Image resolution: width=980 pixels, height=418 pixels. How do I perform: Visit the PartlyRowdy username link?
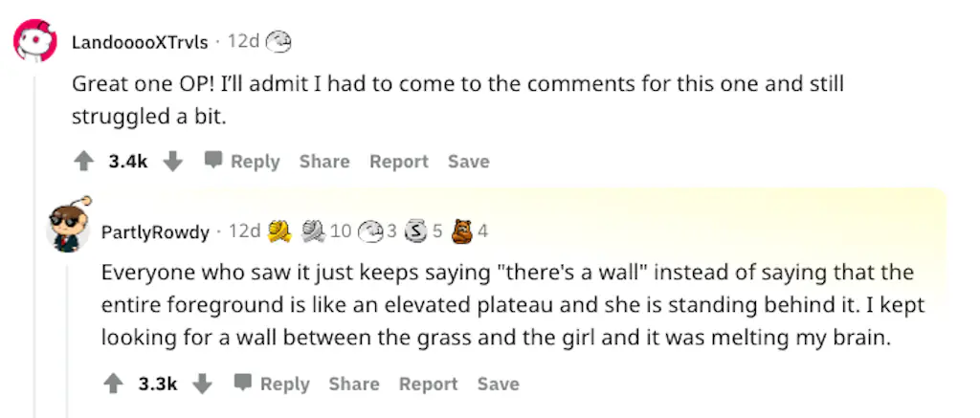coord(155,231)
